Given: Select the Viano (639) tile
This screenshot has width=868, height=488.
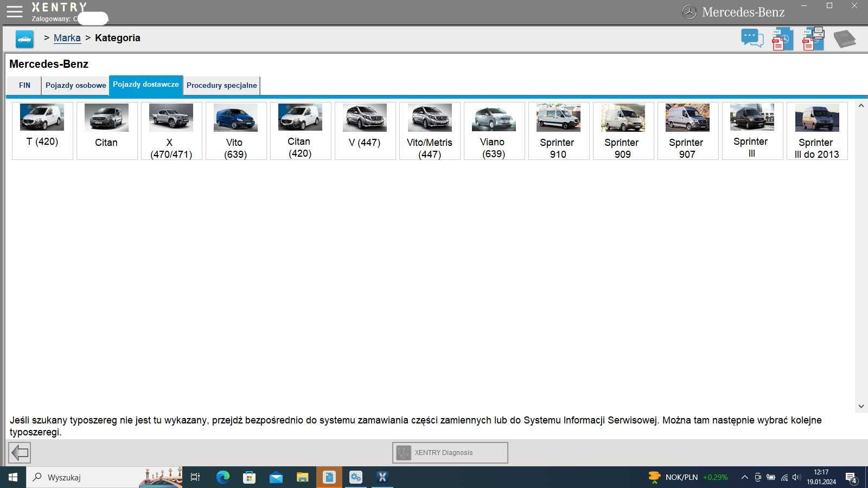Looking at the screenshot, I should (x=494, y=131).
